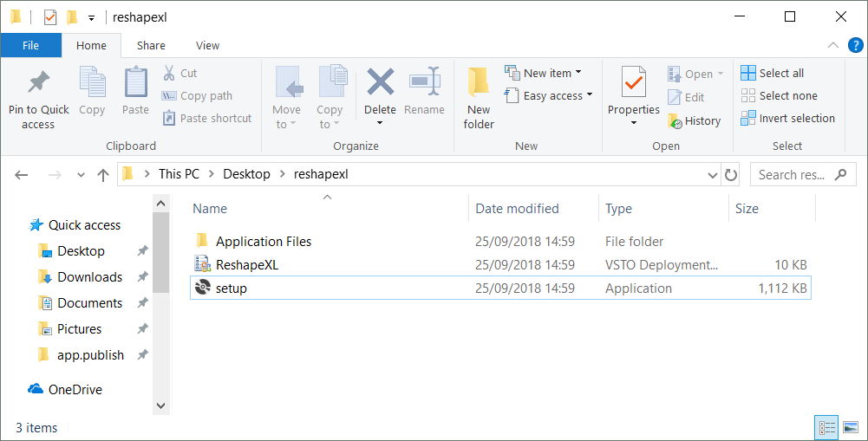Click the Properties checkmark icon
Screen dimensions: 868x441
(634, 83)
